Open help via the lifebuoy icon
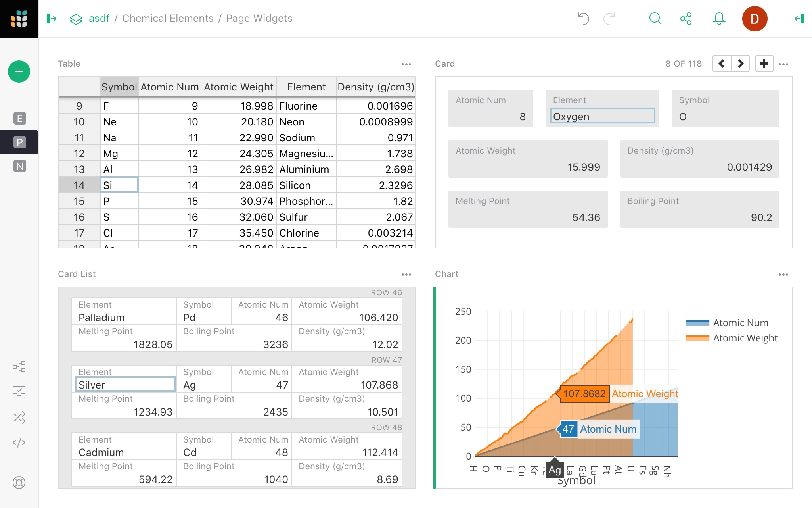The image size is (812, 508). tap(19, 483)
